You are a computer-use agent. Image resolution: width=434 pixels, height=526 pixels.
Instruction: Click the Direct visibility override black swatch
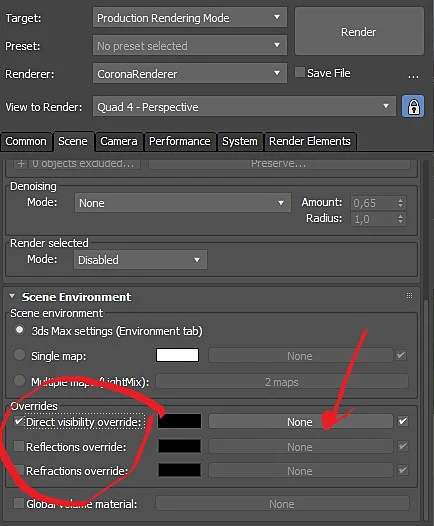[x=179, y=421]
